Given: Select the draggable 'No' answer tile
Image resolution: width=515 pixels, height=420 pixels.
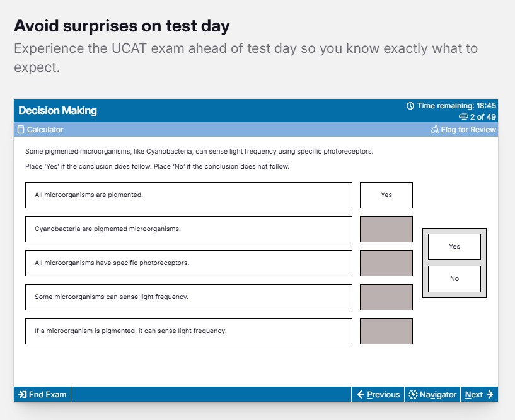Looking at the screenshot, I should (454, 279).
